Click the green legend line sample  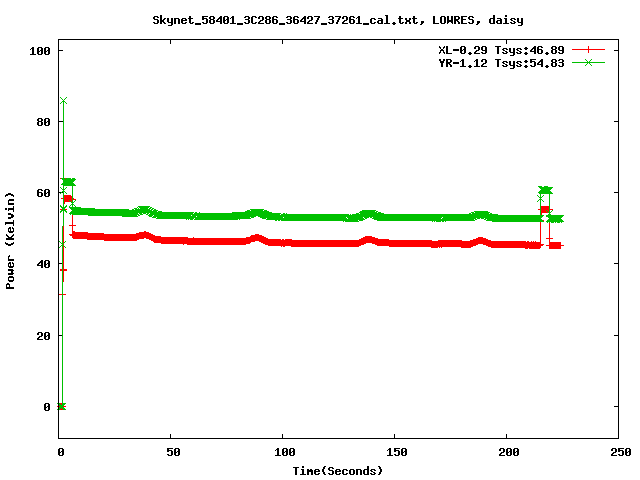click(x=588, y=62)
